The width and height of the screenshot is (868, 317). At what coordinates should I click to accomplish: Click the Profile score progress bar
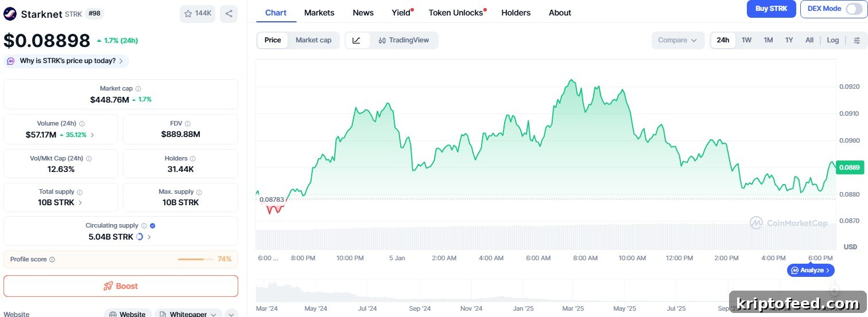tap(196, 260)
